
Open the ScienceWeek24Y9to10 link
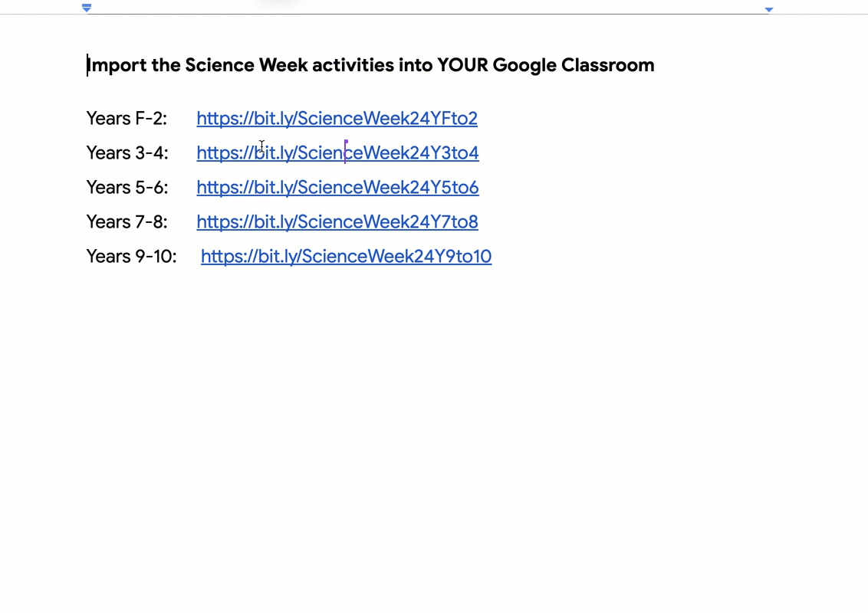pyautogui.click(x=346, y=256)
